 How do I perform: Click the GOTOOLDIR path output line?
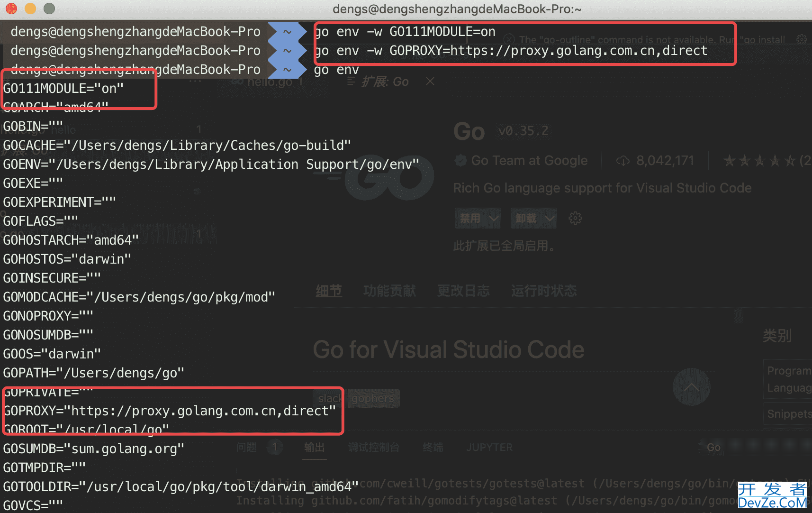pos(181,487)
